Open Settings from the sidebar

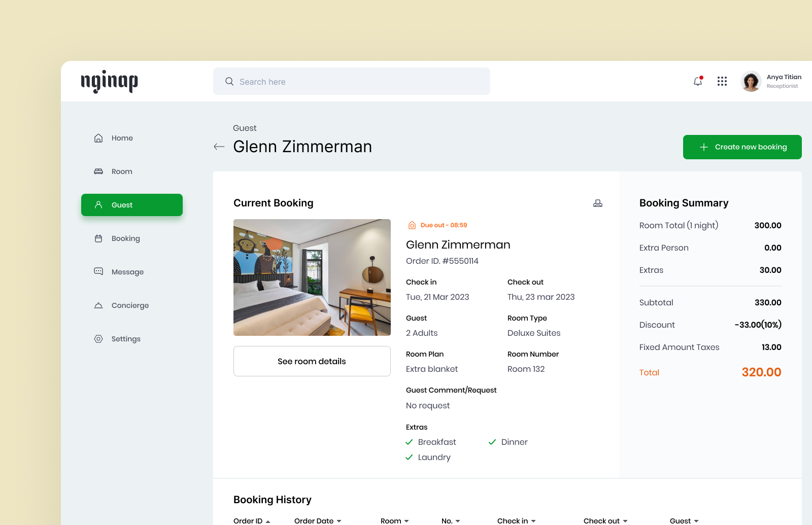coord(126,339)
